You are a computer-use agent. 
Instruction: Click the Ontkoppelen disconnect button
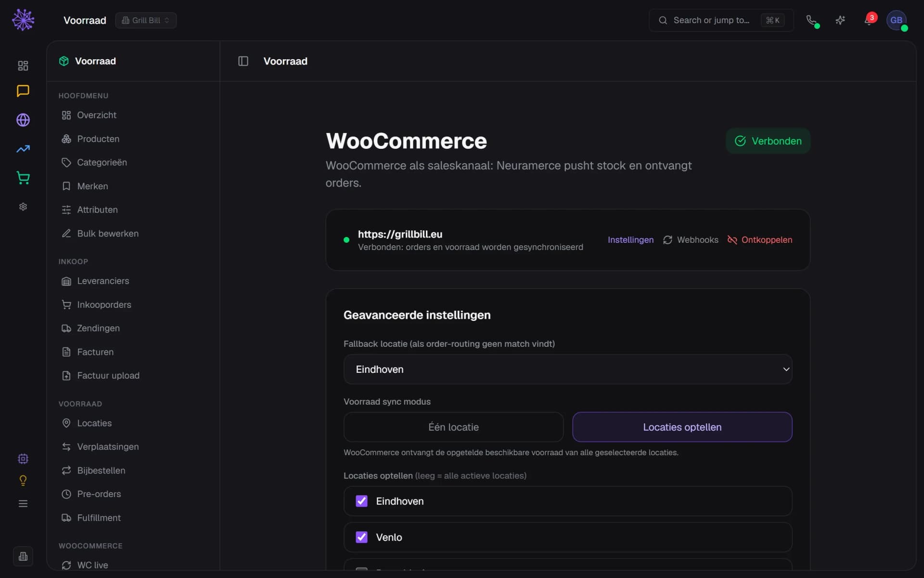(x=760, y=240)
